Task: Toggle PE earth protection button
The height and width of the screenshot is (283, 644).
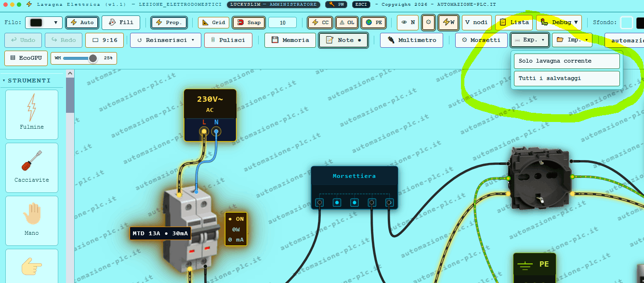Action: click(374, 23)
